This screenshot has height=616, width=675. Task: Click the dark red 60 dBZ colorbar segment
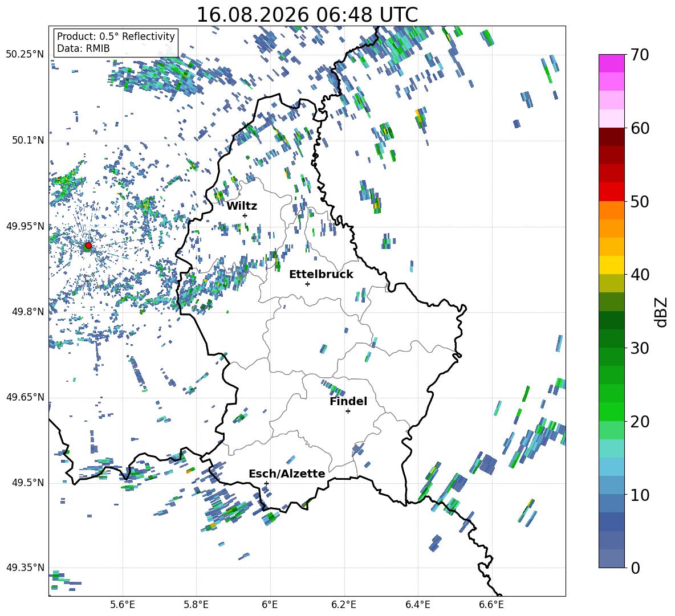[611, 137]
